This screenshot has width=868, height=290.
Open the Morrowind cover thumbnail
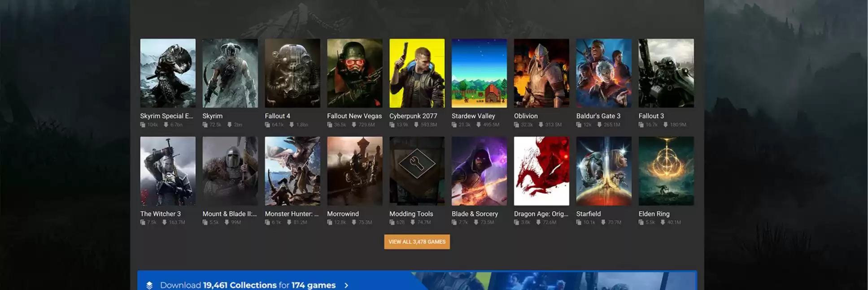[x=355, y=171]
